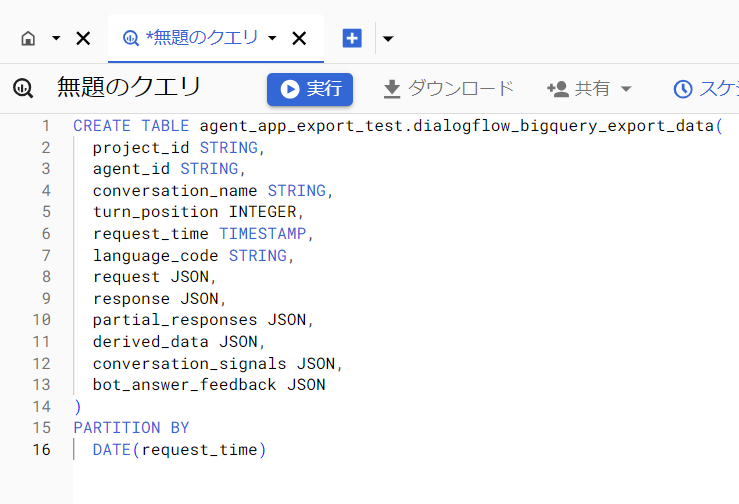Click line number 15 in the gutter
The width and height of the screenshot is (739, 504).
41,428
